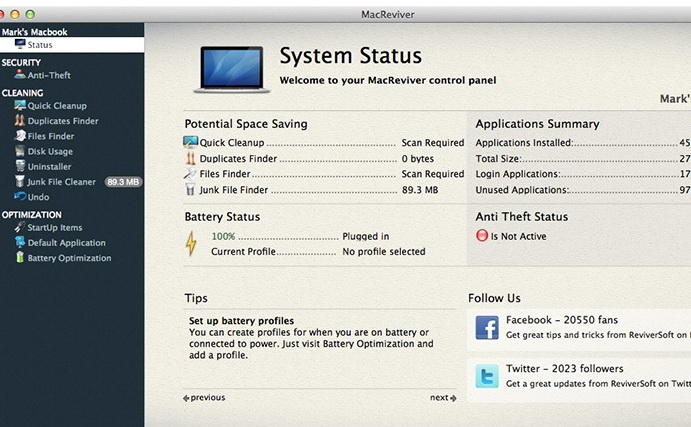This screenshot has width=691, height=427.
Task: Select Junk File Cleaner label in sidebar
Action: (x=61, y=182)
